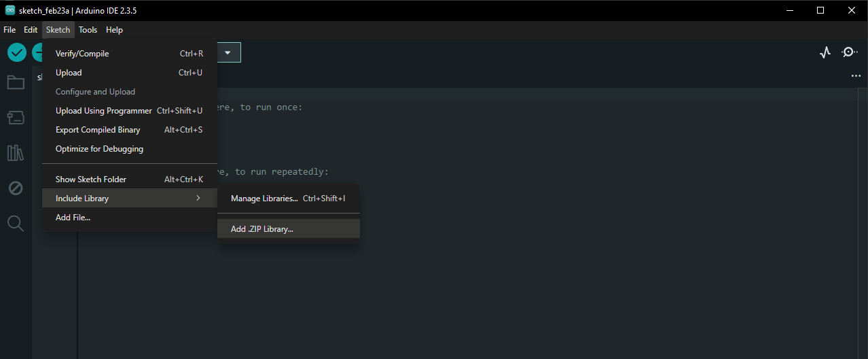The height and width of the screenshot is (359, 868).
Task: Open the Serial Plotter icon
Action: click(825, 52)
